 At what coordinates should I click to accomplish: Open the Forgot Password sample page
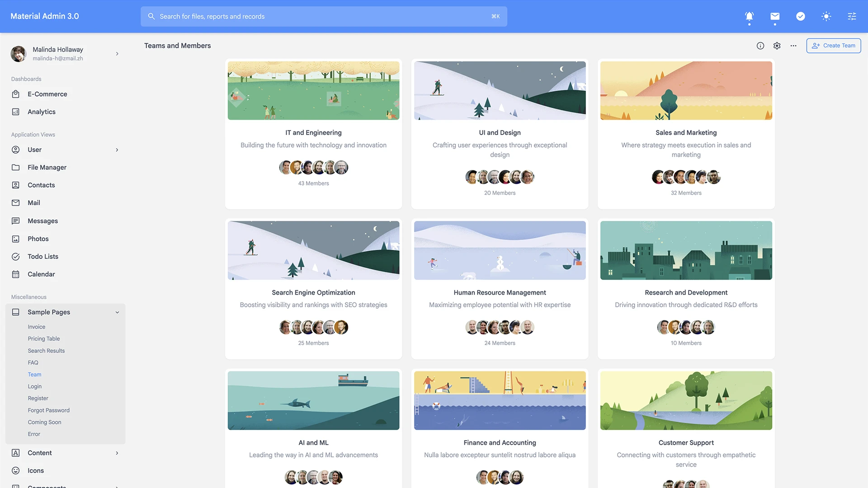coord(49,410)
